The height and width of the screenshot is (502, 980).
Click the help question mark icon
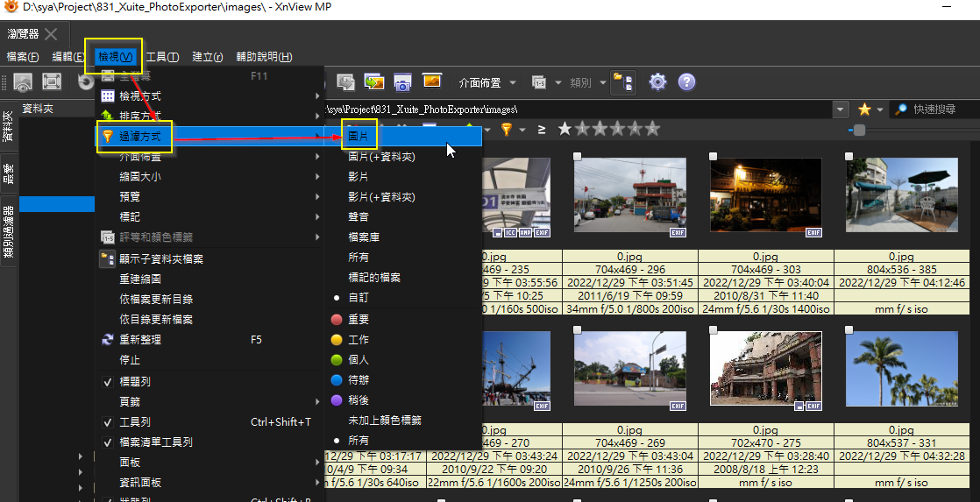tap(686, 81)
